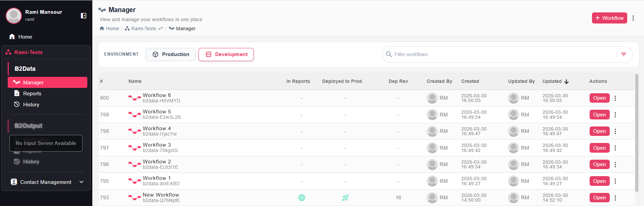This screenshot has width=644, height=206.
Task: Open the more actions menu for Workflow 6
Action: [615, 98]
